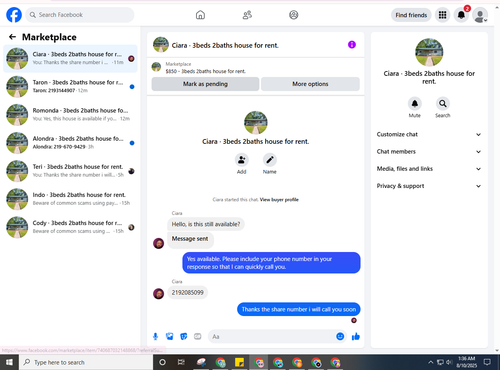The image size is (500, 370).
Task: Click the More options button
Action: (x=310, y=84)
